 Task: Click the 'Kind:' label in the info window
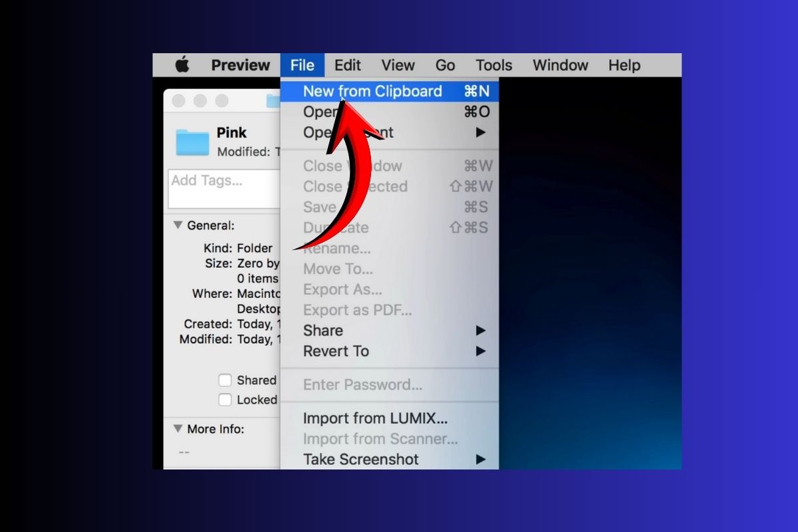pyautogui.click(x=218, y=248)
